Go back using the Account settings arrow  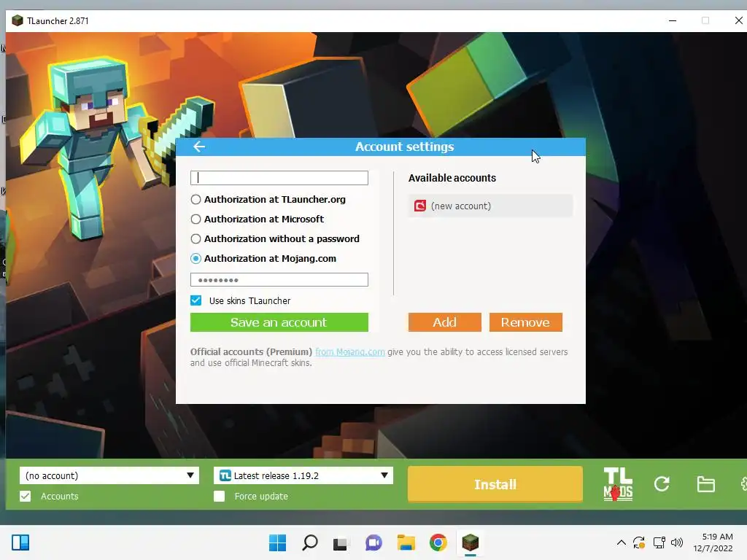click(199, 147)
